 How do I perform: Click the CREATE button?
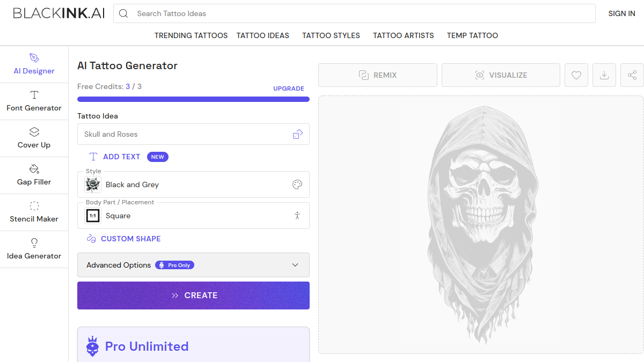pos(193,295)
